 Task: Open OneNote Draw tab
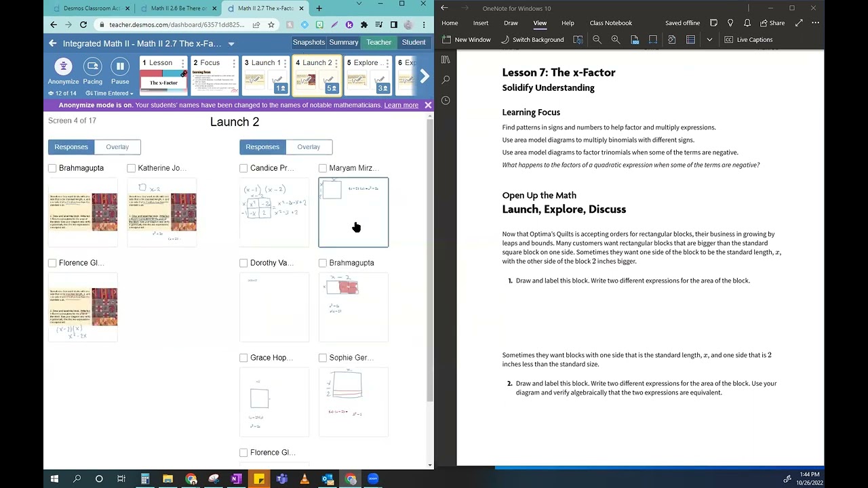click(x=511, y=23)
